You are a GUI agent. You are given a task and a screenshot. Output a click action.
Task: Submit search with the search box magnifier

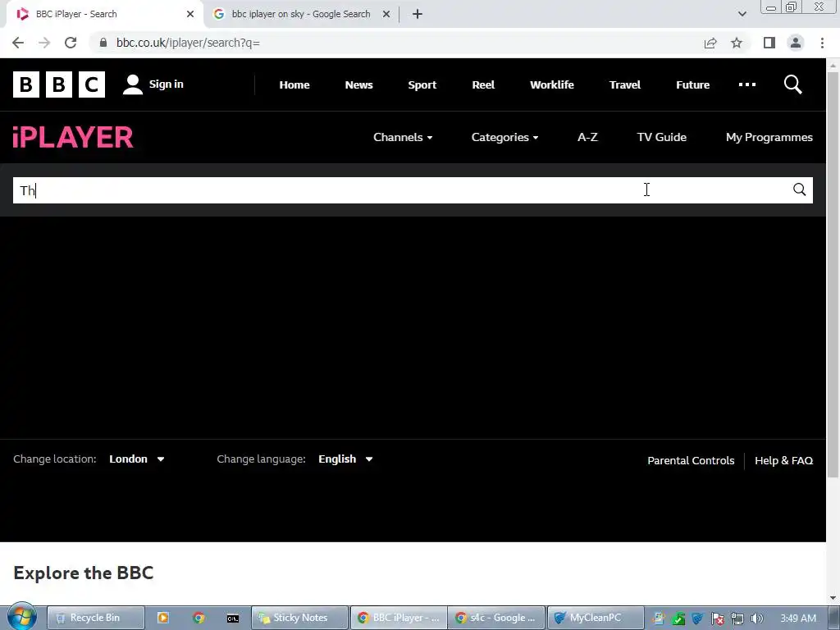coord(799,189)
